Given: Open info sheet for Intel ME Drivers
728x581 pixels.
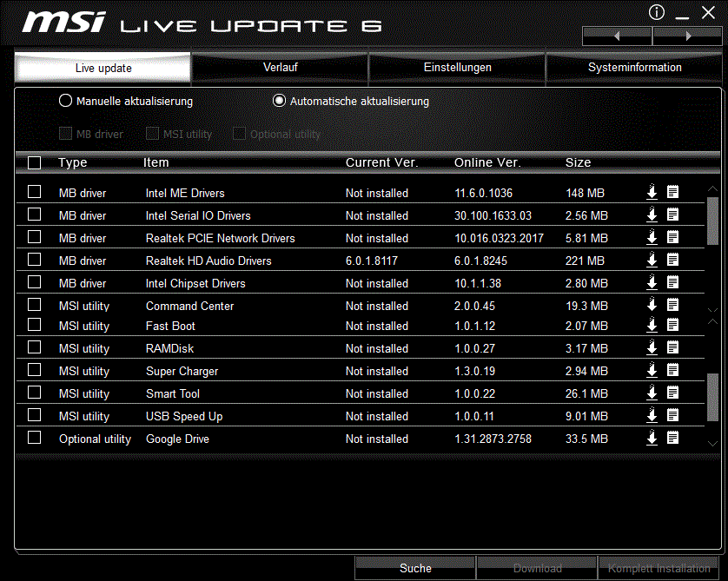Looking at the screenshot, I should tap(672, 192).
